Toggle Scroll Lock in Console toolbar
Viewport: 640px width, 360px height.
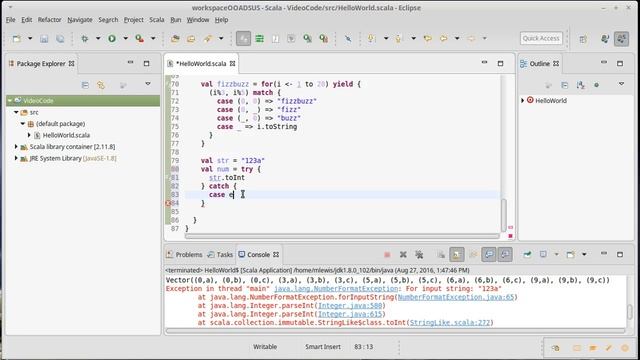coord(457,255)
